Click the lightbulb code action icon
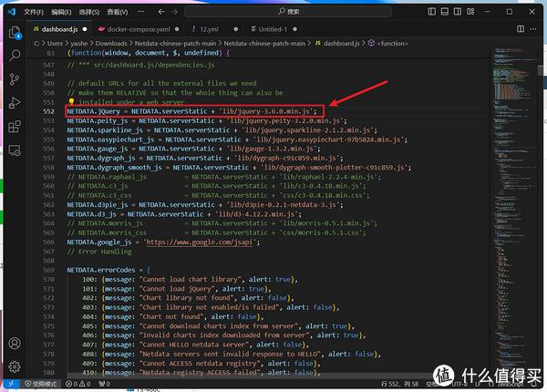The width and height of the screenshot is (547, 392). click(71, 101)
